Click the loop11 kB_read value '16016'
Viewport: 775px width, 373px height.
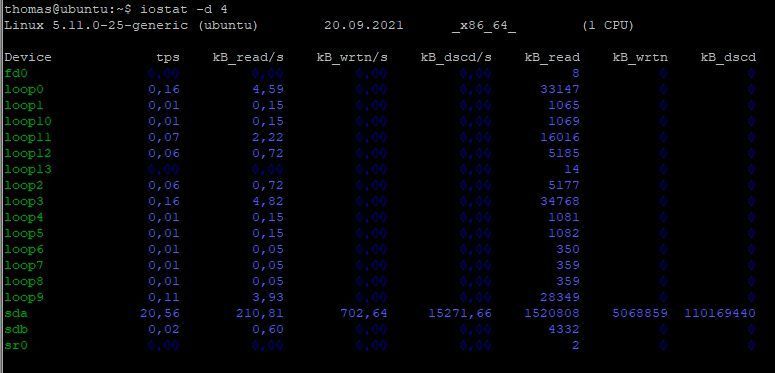pos(560,137)
